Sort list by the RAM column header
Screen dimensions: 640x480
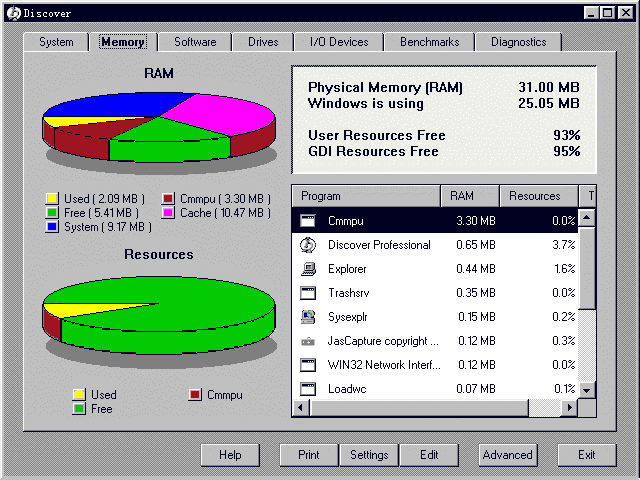click(x=470, y=196)
